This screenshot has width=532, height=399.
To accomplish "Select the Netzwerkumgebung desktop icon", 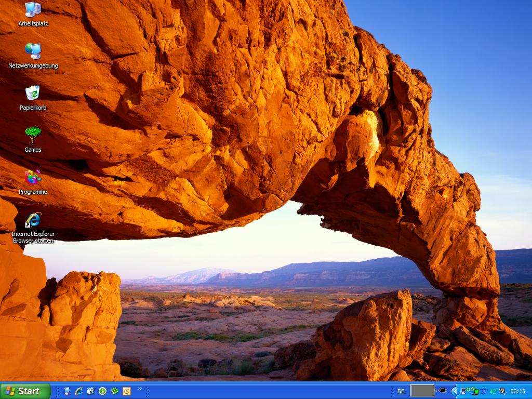I will pos(33,51).
